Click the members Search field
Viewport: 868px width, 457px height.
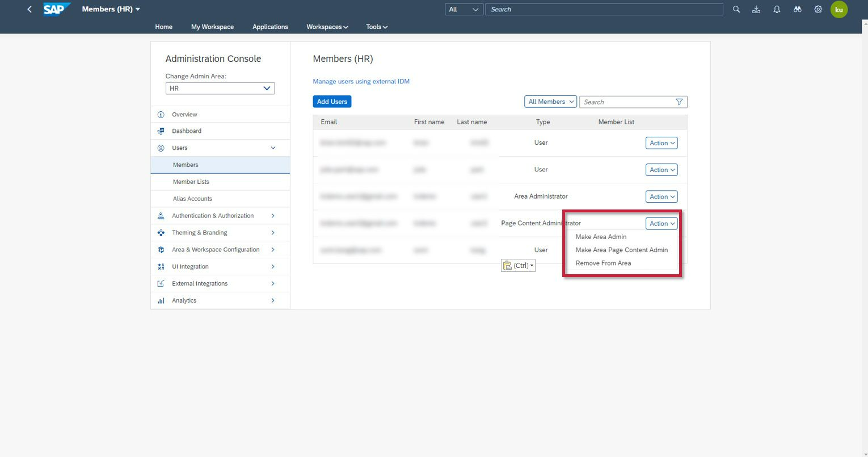(633, 102)
